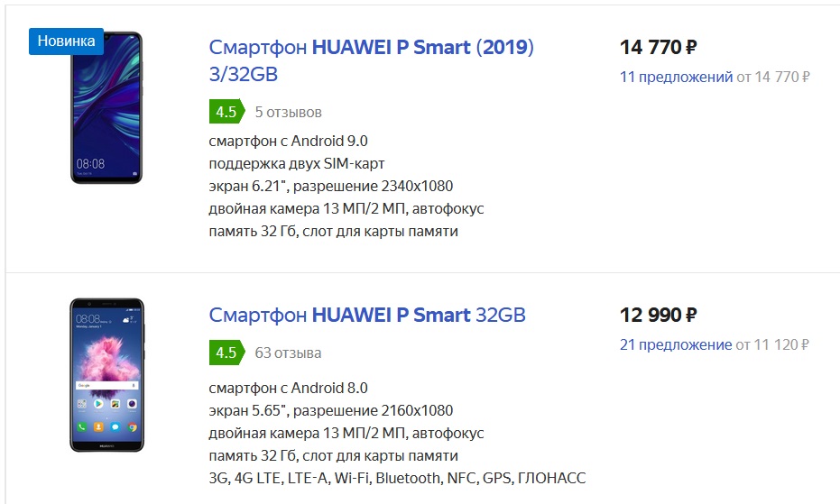
Task: Click the 12 990 ₽ bold price
Action: pos(658,315)
